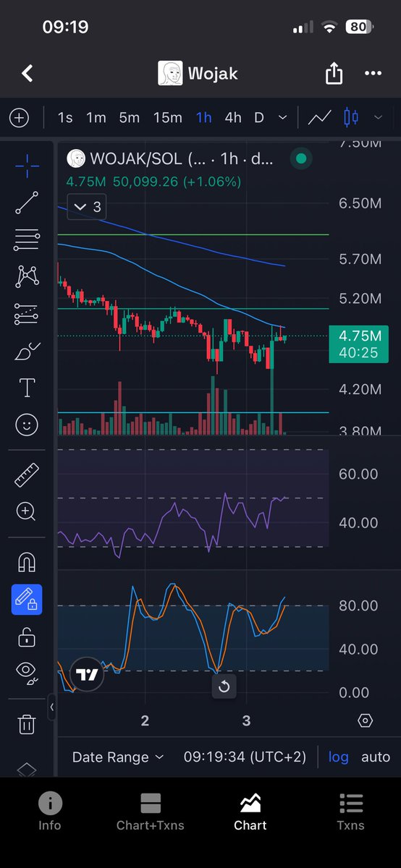Click the green market status dot
Image resolution: width=401 pixels, height=868 pixels.
[301, 158]
